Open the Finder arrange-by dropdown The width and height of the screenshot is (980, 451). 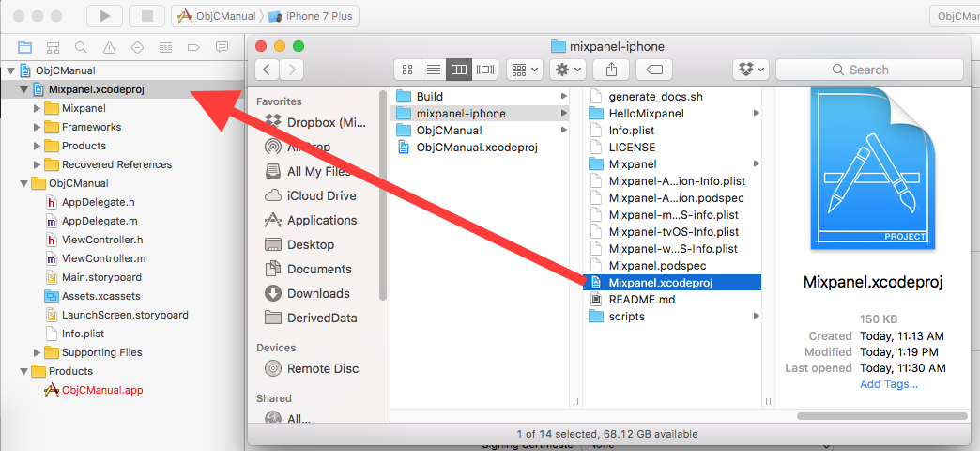click(x=525, y=70)
